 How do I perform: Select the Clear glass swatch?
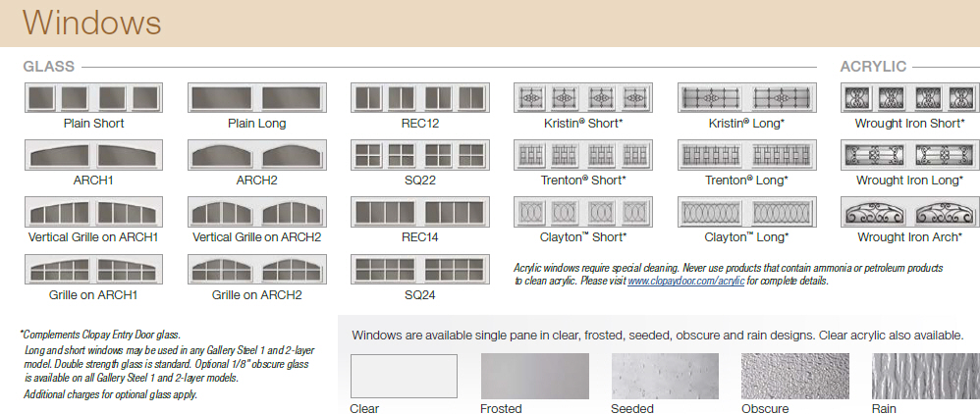404,377
